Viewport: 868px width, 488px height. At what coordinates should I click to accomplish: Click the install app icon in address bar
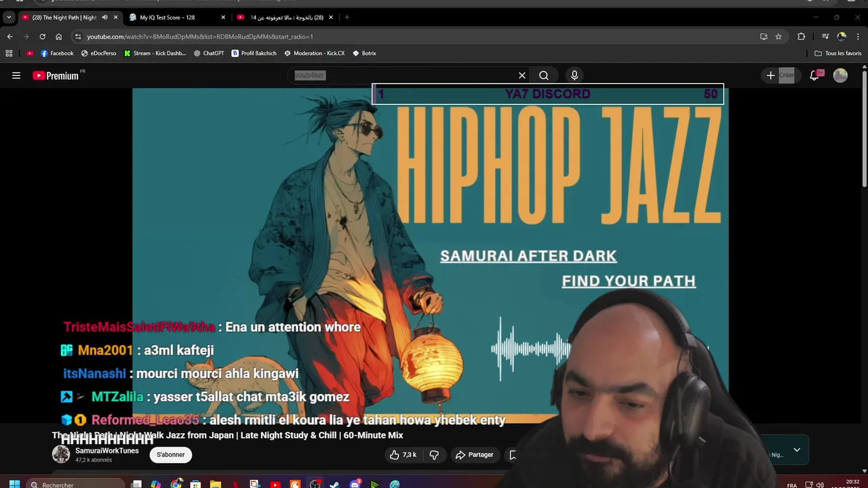pos(764,37)
